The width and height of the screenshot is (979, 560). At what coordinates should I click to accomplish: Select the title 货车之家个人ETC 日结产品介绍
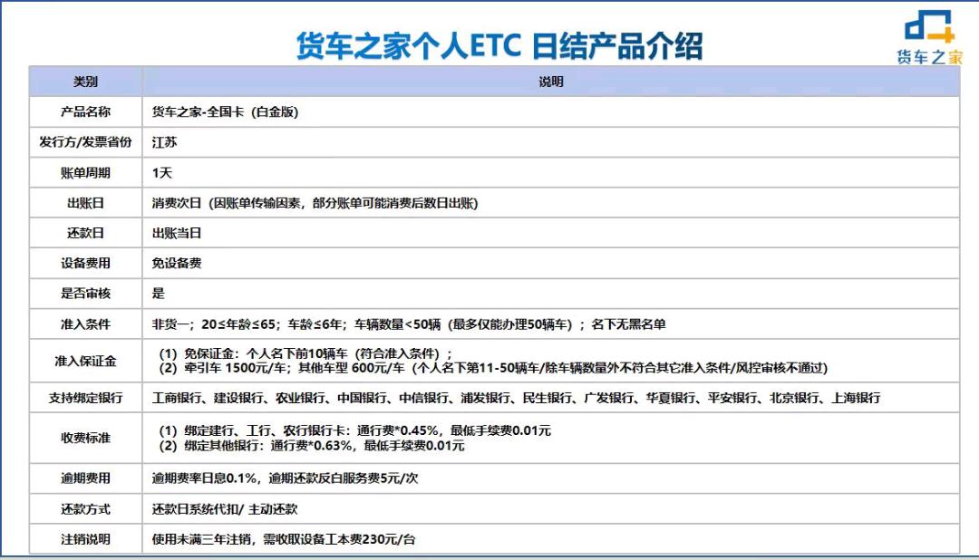(499, 46)
